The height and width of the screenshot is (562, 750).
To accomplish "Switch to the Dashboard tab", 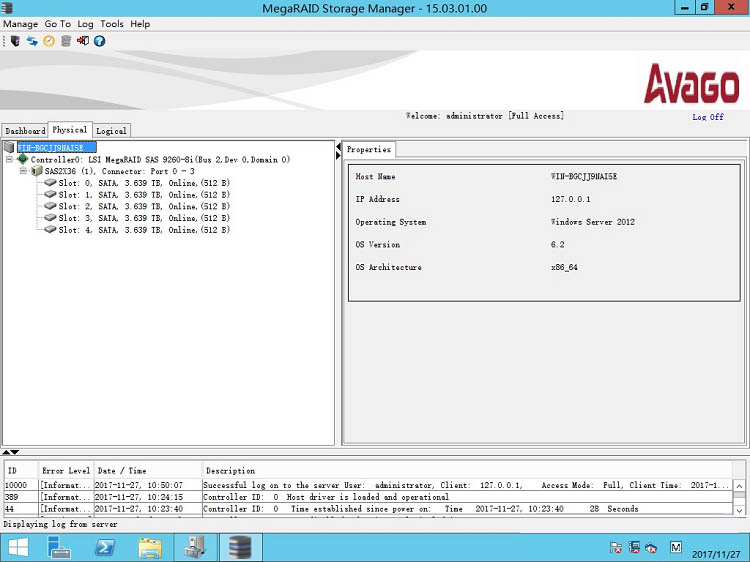I will [x=25, y=131].
